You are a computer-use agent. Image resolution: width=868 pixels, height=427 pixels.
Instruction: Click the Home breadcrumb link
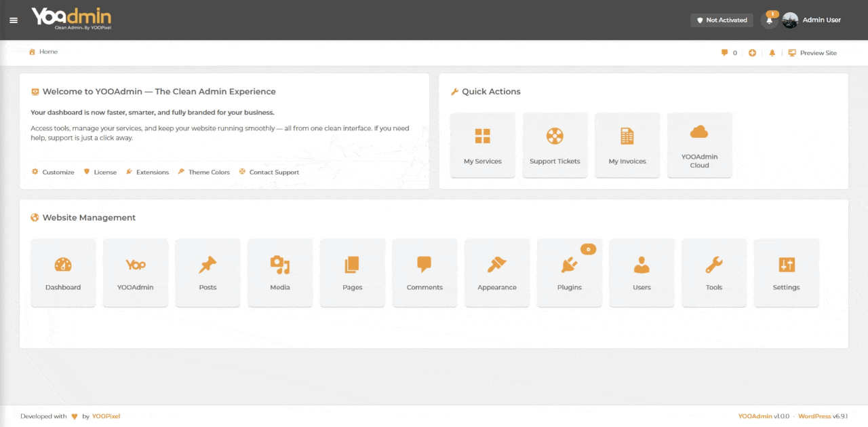click(x=48, y=52)
